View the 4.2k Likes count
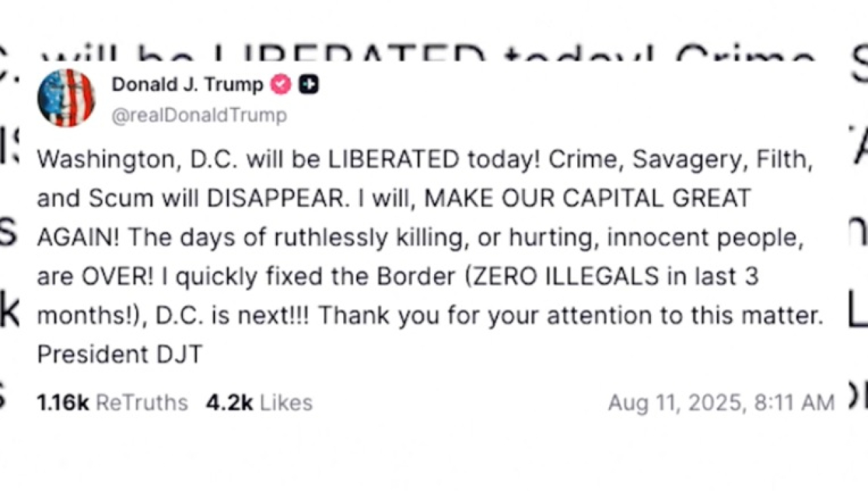This screenshot has width=868, height=491. (x=229, y=403)
